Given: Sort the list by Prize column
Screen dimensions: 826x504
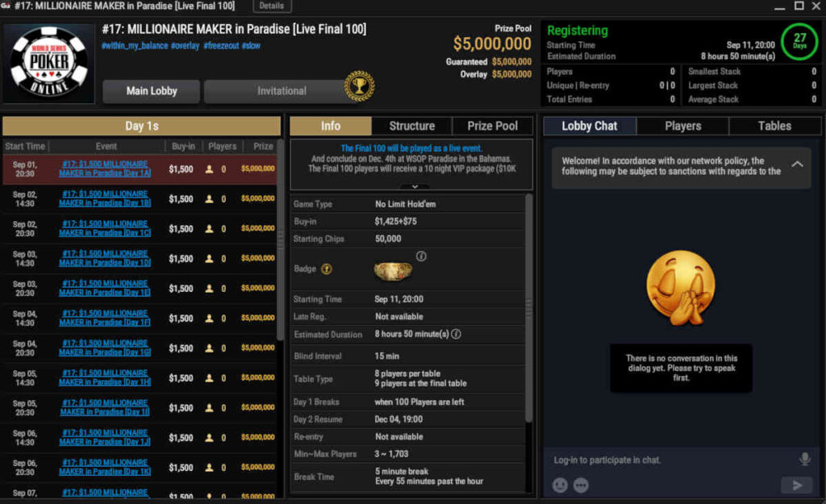Looking at the screenshot, I should coord(263,147).
